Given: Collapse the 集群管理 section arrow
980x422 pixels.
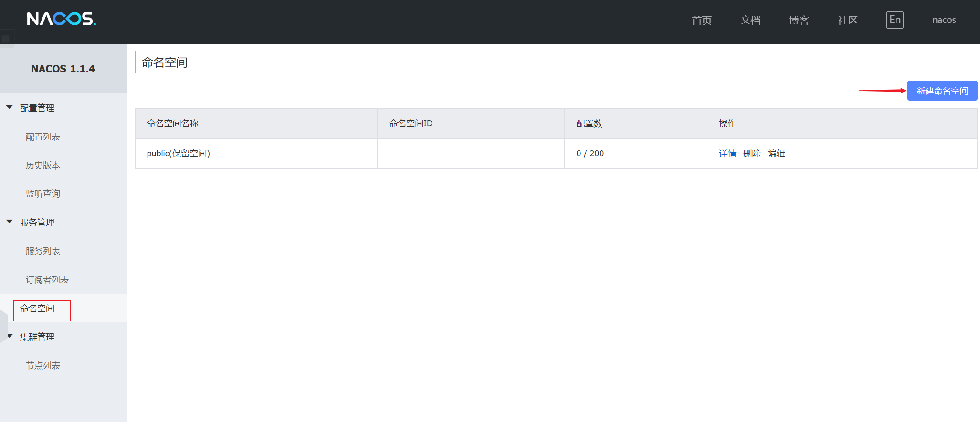Looking at the screenshot, I should pyautogui.click(x=10, y=336).
